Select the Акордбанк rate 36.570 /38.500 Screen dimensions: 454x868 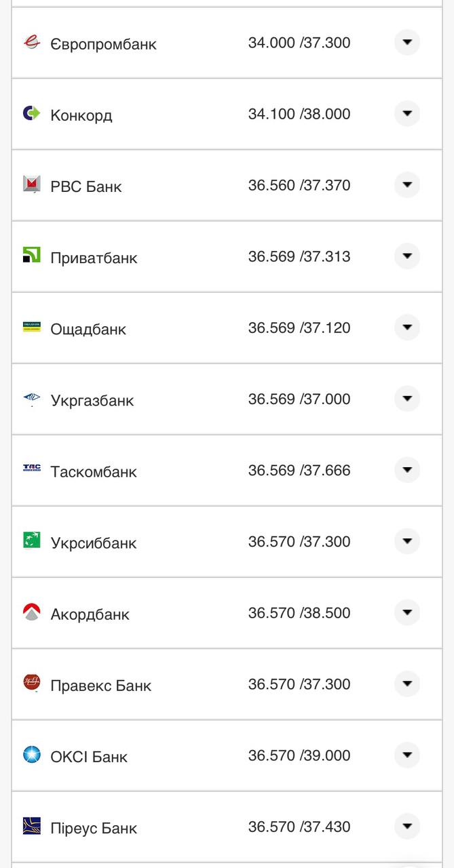[x=299, y=613]
